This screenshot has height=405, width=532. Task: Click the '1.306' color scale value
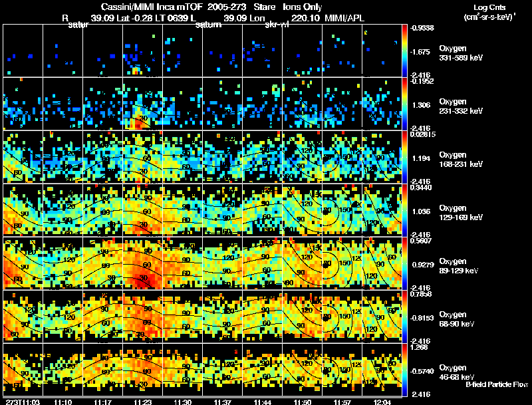(421, 105)
